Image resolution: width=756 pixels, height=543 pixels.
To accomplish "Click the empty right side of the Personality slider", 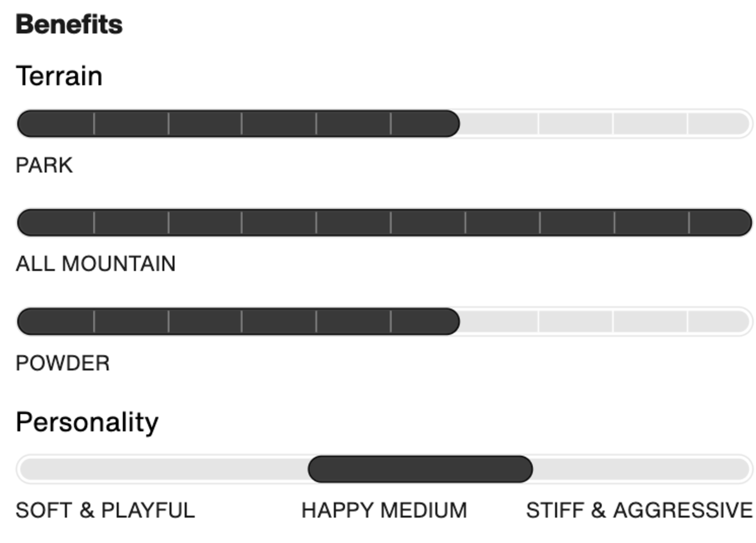I will [640, 469].
